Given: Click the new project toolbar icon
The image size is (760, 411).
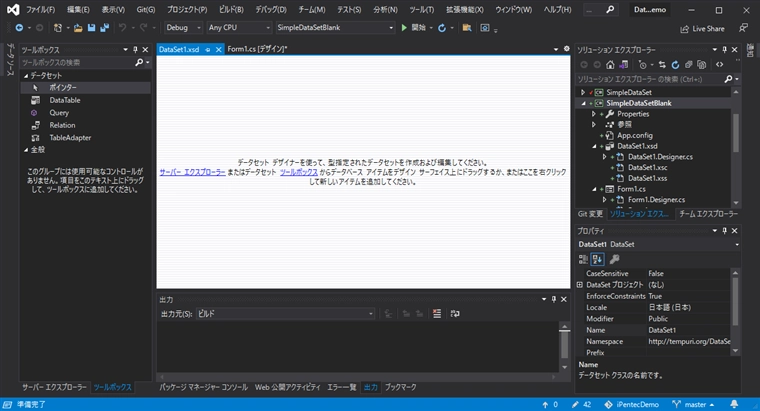Looking at the screenshot, I should click(58, 28).
